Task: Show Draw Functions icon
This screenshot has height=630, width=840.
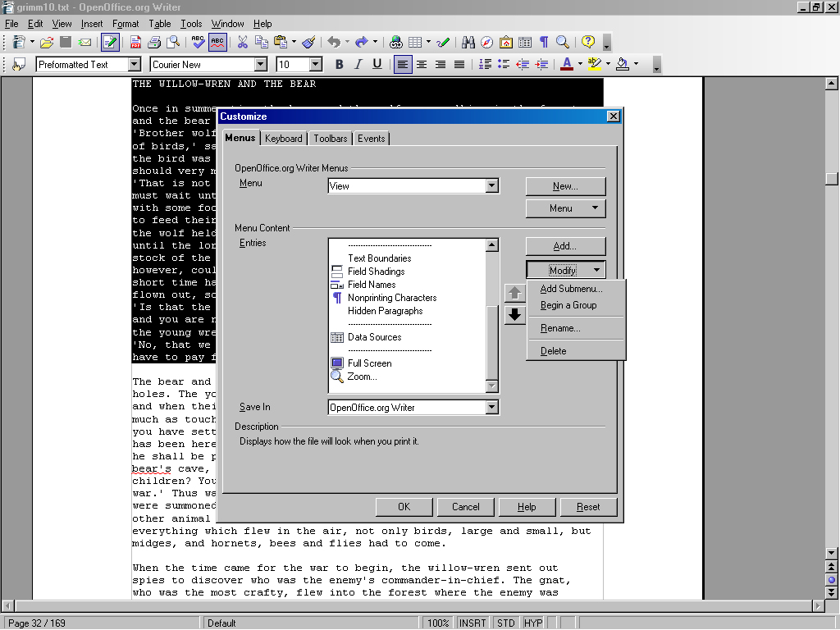Action: [x=443, y=43]
